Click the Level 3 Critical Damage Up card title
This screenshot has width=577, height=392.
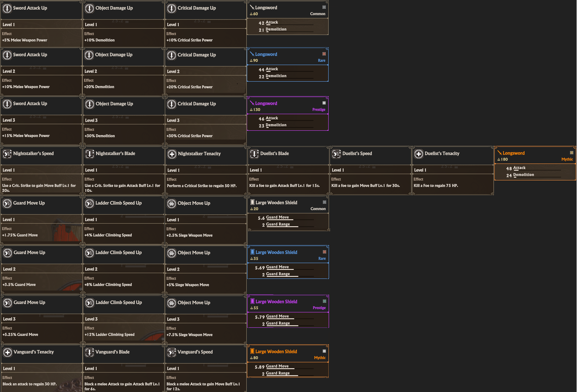196,104
